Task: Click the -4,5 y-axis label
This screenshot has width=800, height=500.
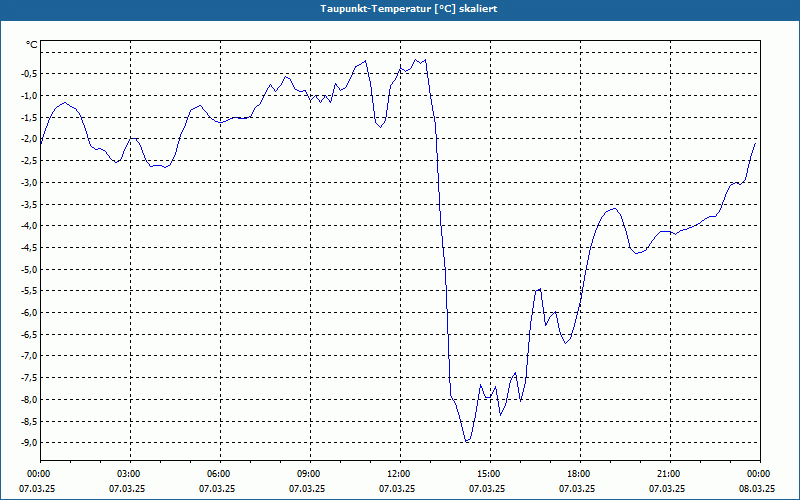Action: 29,247
